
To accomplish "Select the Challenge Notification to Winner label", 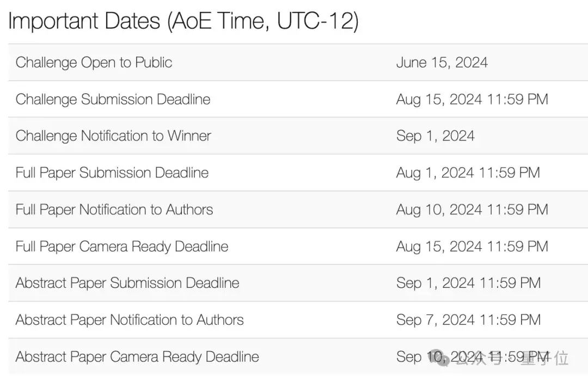I will coord(113,136).
